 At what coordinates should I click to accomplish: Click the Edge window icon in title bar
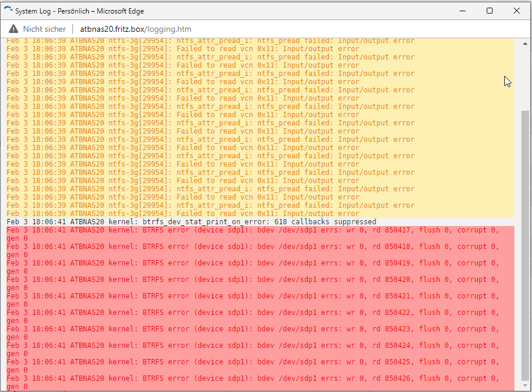click(8, 10)
